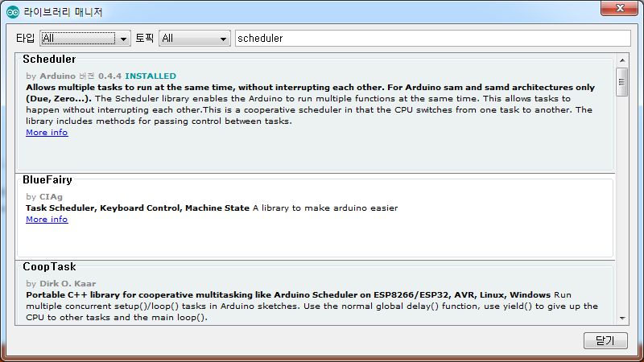Click the '0.4.4 INSTALLED' version text
The width and height of the screenshot is (644, 362).
point(137,76)
